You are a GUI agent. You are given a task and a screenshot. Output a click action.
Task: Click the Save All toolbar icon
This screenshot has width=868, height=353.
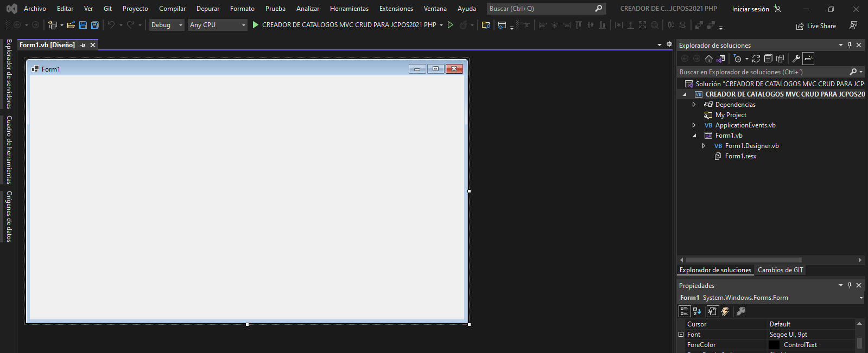coord(95,25)
